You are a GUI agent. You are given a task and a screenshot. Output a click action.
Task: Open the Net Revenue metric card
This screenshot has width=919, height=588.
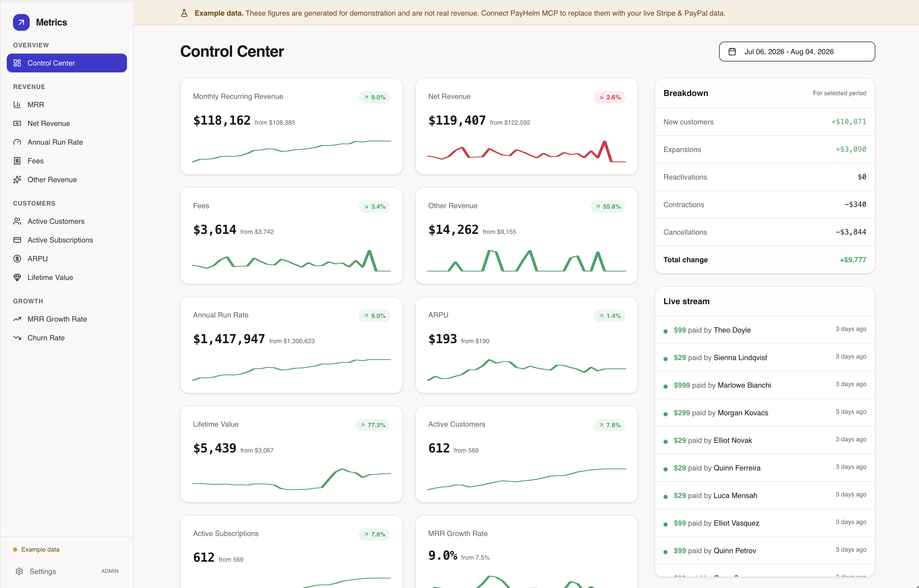527,126
